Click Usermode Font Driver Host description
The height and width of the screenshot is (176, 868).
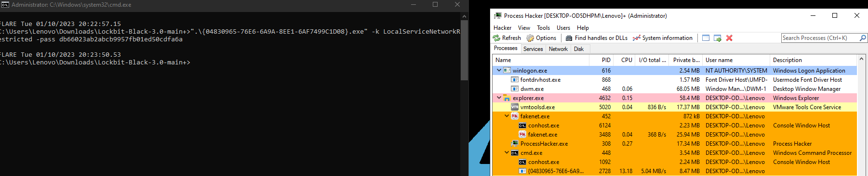coord(807,80)
